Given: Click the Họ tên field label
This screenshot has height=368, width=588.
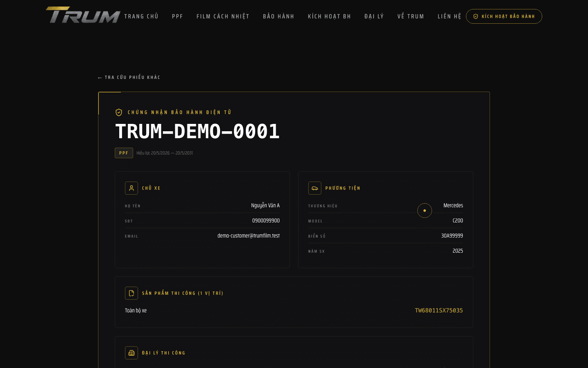Looking at the screenshot, I should pos(133,206).
